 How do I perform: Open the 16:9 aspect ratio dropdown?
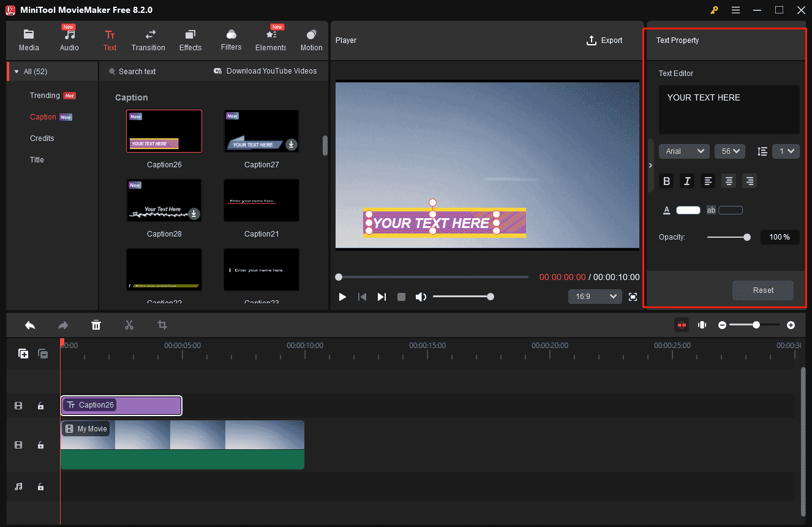click(595, 297)
